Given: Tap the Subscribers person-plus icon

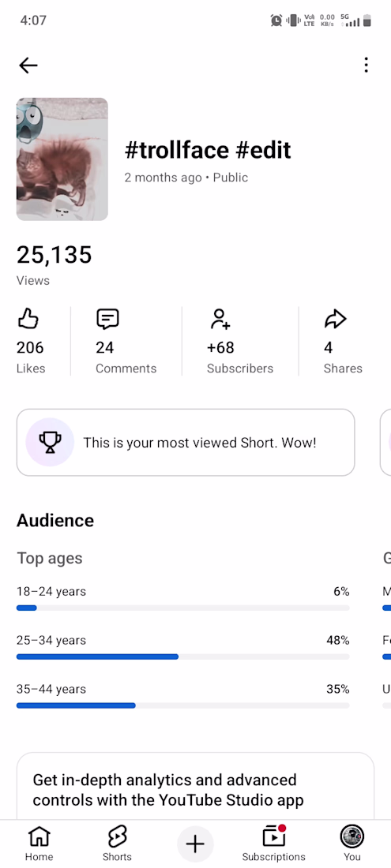Looking at the screenshot, I should click(220, 319).
